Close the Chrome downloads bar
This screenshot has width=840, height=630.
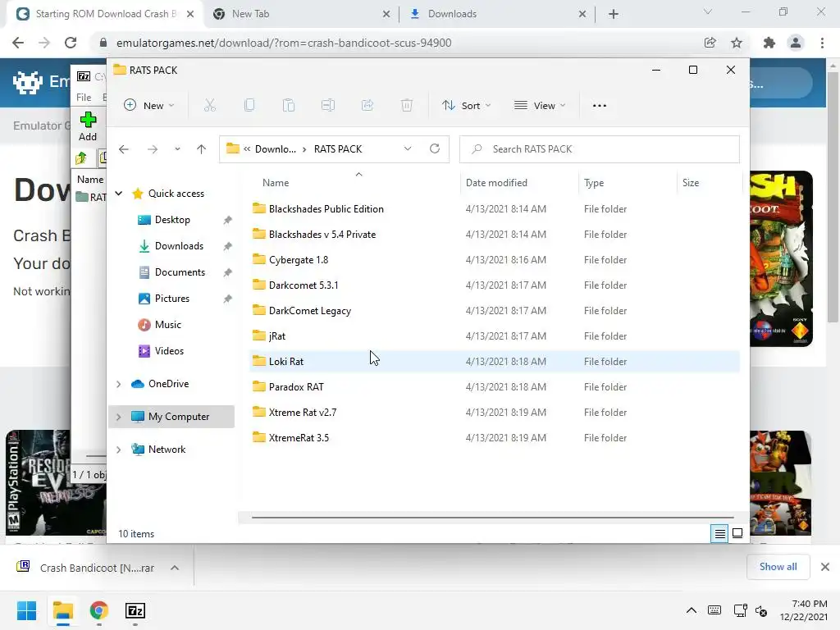[x=825, y=567]
